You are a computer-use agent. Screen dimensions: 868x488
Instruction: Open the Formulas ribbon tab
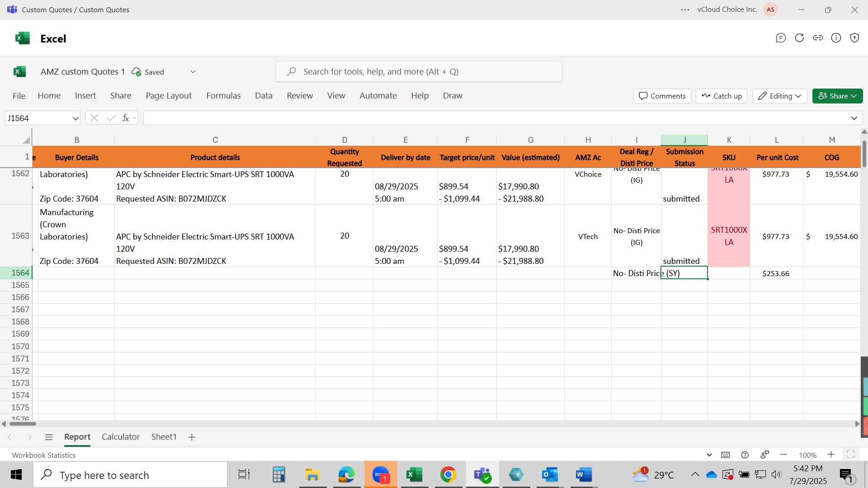(223, 96)
